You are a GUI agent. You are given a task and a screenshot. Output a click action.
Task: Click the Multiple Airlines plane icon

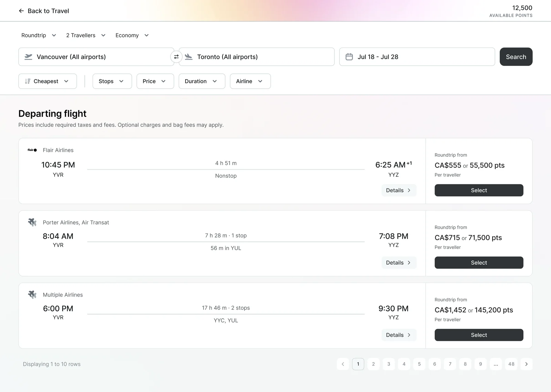(x=32, y=295)
